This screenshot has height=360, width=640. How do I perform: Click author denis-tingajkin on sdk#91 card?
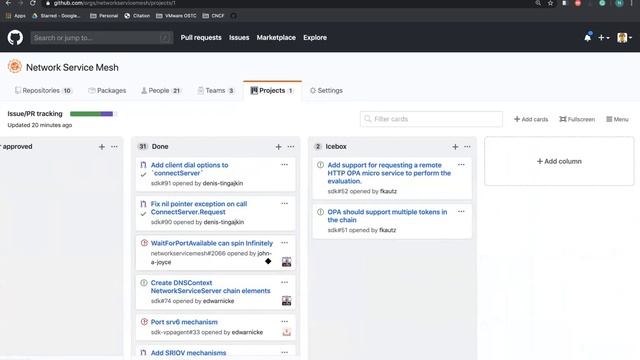(x=223, y=183)
